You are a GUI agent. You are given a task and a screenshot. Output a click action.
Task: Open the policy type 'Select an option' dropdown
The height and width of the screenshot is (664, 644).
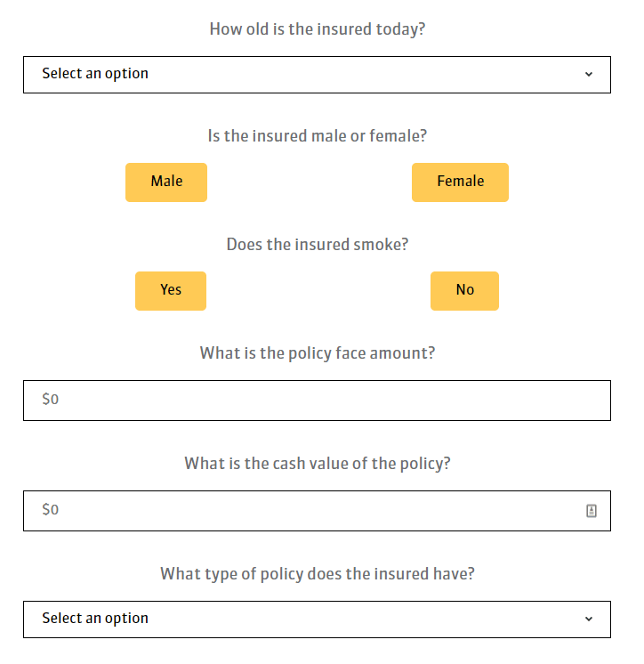(317, 619)
